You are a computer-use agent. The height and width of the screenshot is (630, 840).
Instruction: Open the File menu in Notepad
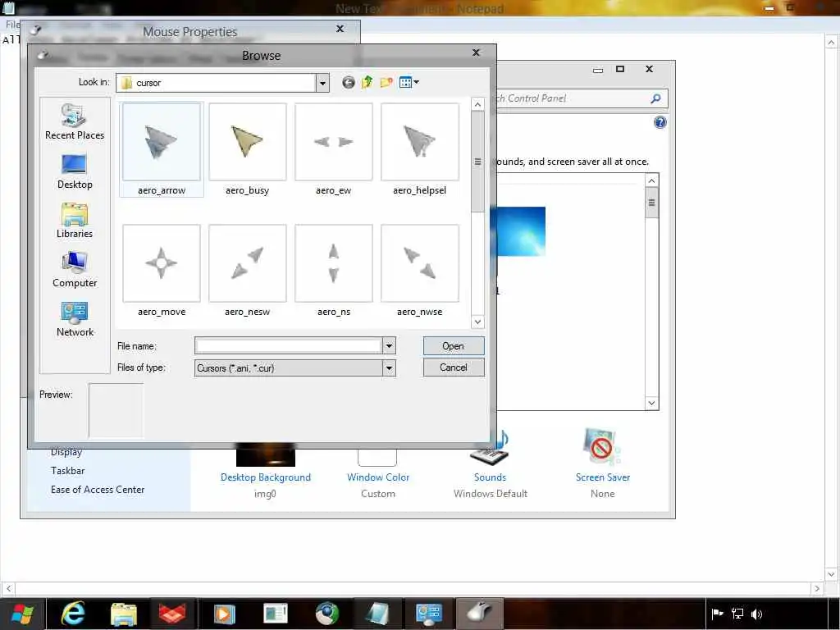[x=11, y=25]
